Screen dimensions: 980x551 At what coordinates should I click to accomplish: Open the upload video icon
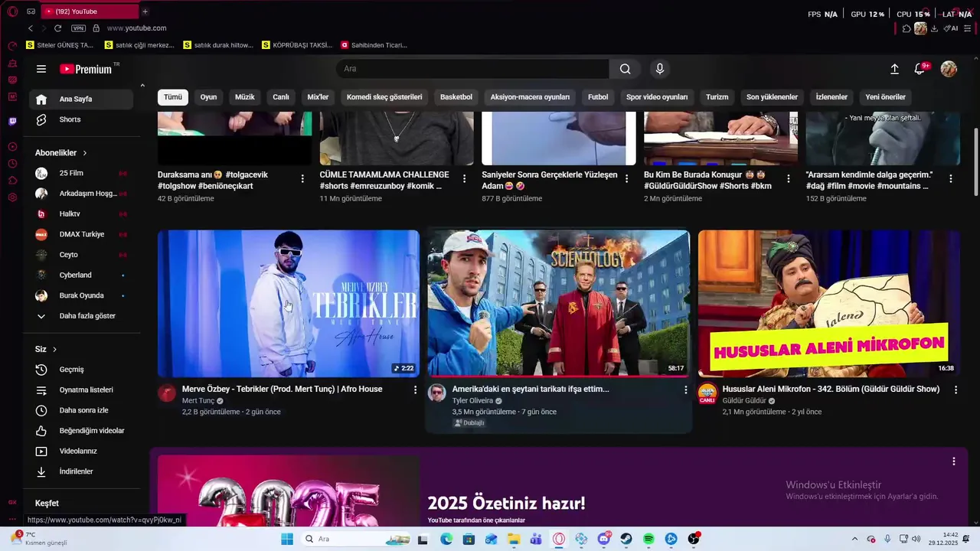pos(894,69)
